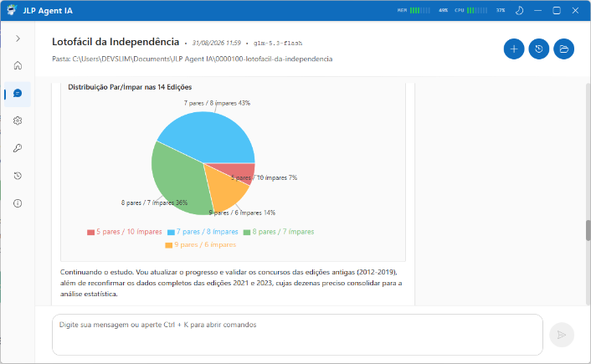Toggle '5 pares / 10 ímpares' legend entry
This screenshot has width=591, height=364.
125,232
